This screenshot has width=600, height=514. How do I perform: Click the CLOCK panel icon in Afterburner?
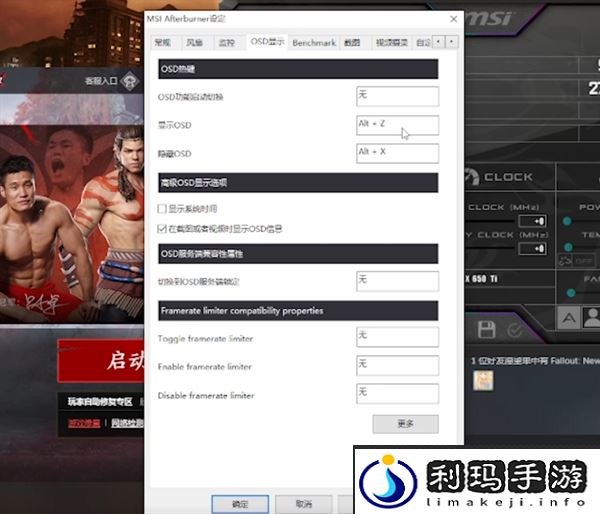coord(472,176)
